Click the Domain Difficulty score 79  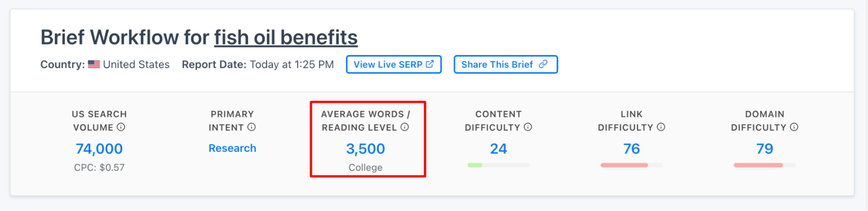coord(765,149)
